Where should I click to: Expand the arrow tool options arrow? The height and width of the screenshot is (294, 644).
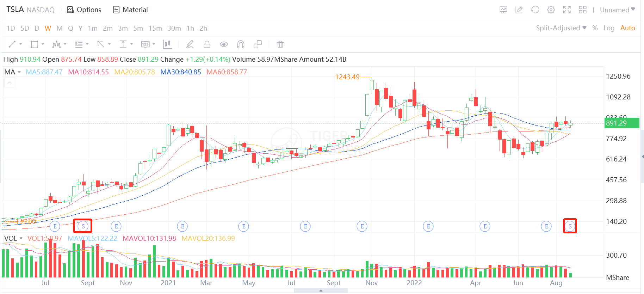point(109,44)
